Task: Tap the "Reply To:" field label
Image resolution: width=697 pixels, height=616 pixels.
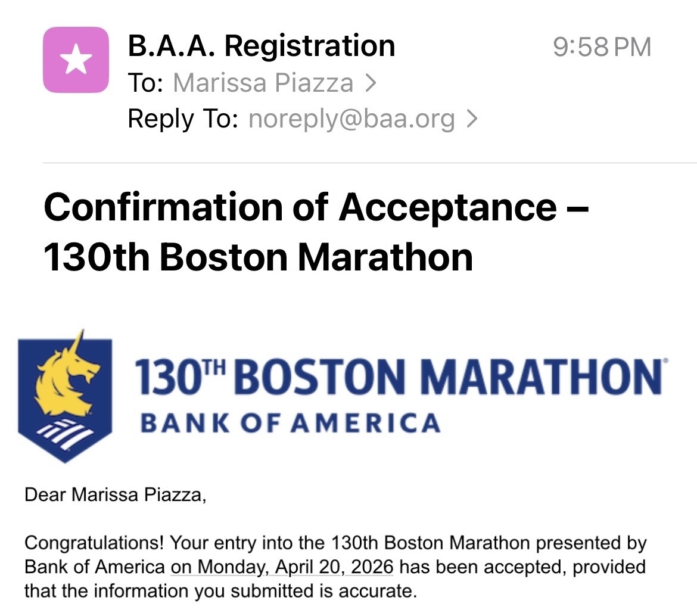Action: point(183,119)
